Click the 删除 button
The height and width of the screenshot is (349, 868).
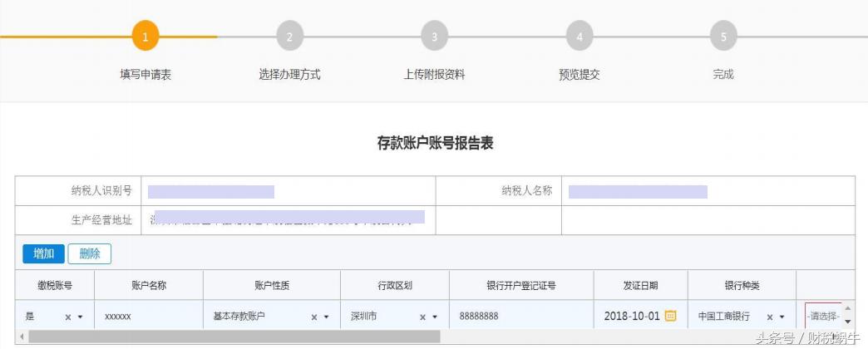click(x=90, y=254)
